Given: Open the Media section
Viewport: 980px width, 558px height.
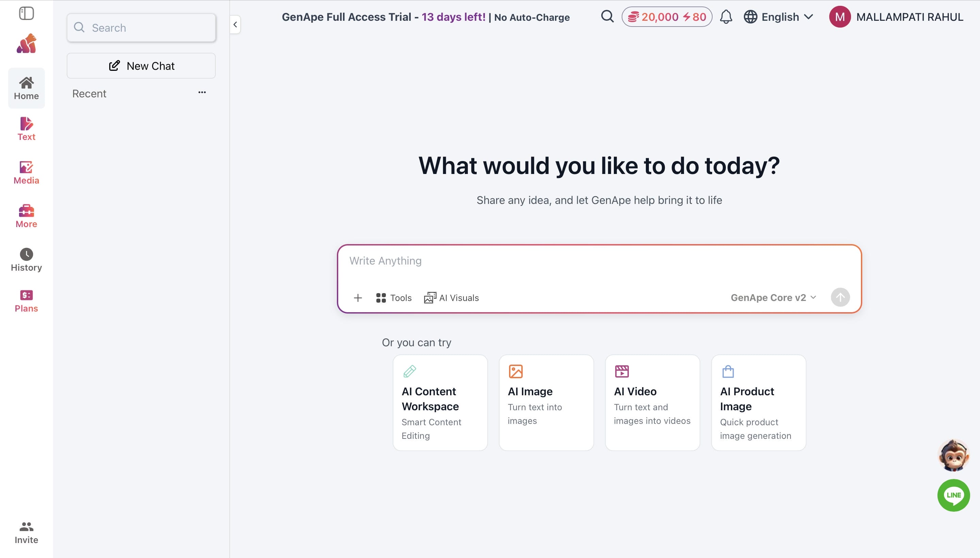Looking at the screenshot, I should (27, 173).
